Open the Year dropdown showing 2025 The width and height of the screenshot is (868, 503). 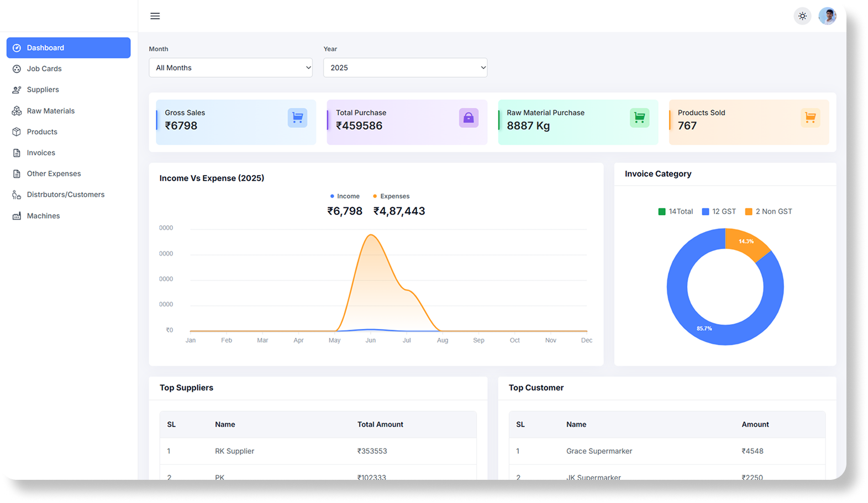point(405,68)
